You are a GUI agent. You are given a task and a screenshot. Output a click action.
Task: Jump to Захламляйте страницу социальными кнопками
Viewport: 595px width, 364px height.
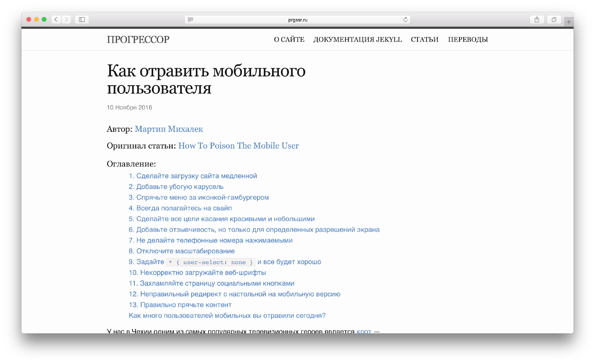pyautogui.click(x=212, y=283)
